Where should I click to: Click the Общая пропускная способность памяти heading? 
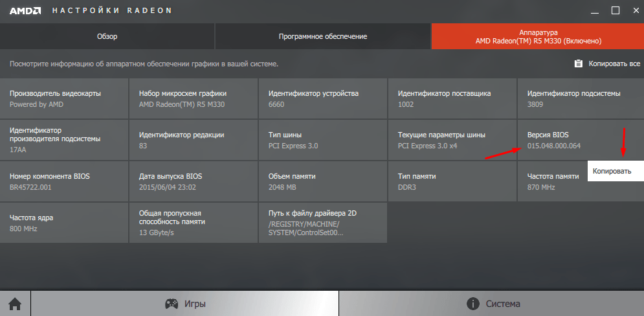[x=172, y=218]
